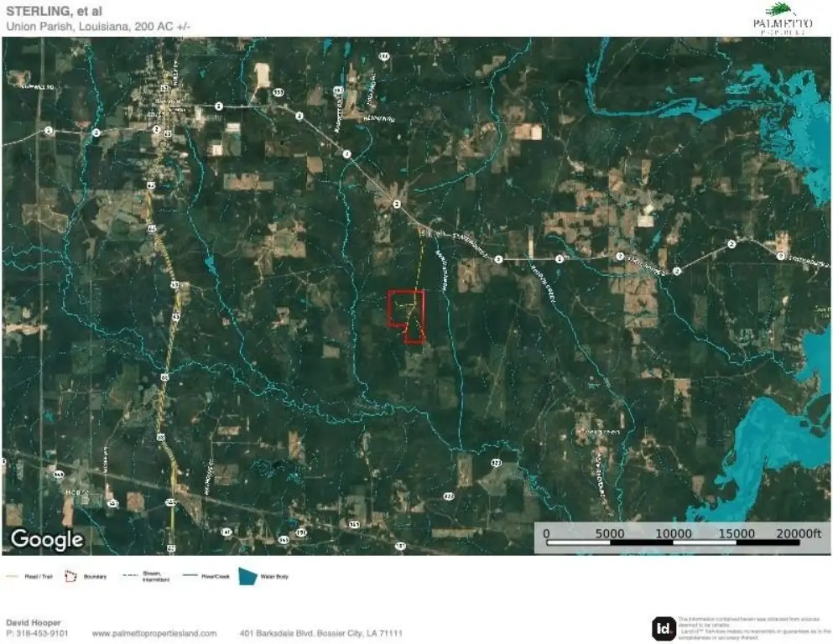Click the Google logo on map
Image resolution: width=833 pixels, height=644 pixels.
coord(46,539)
